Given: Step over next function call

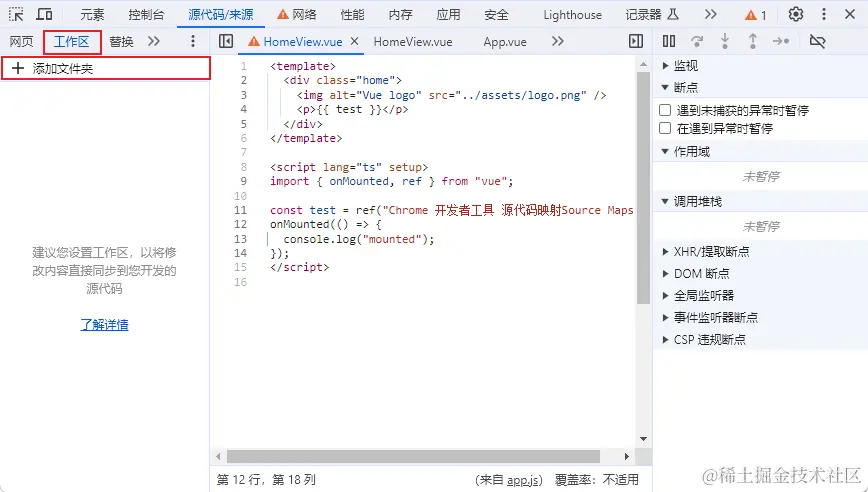Looking at the screenshot, I should pos(697,41).
